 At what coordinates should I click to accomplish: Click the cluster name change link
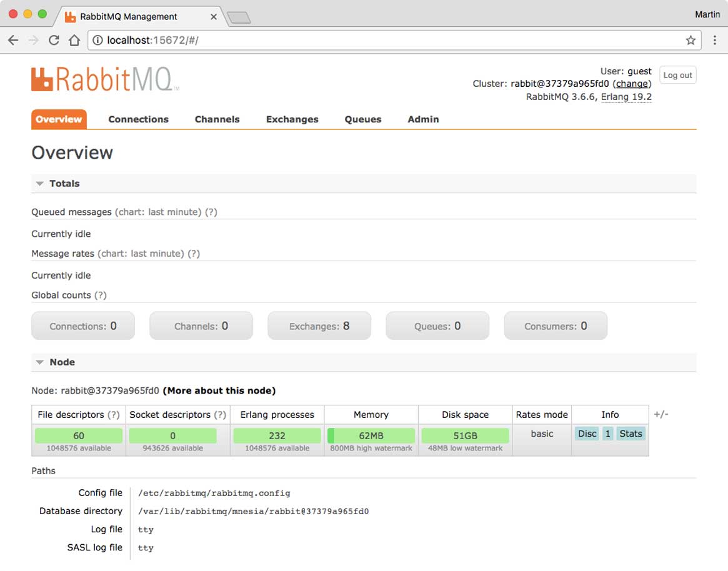click(x=632, y=84)
